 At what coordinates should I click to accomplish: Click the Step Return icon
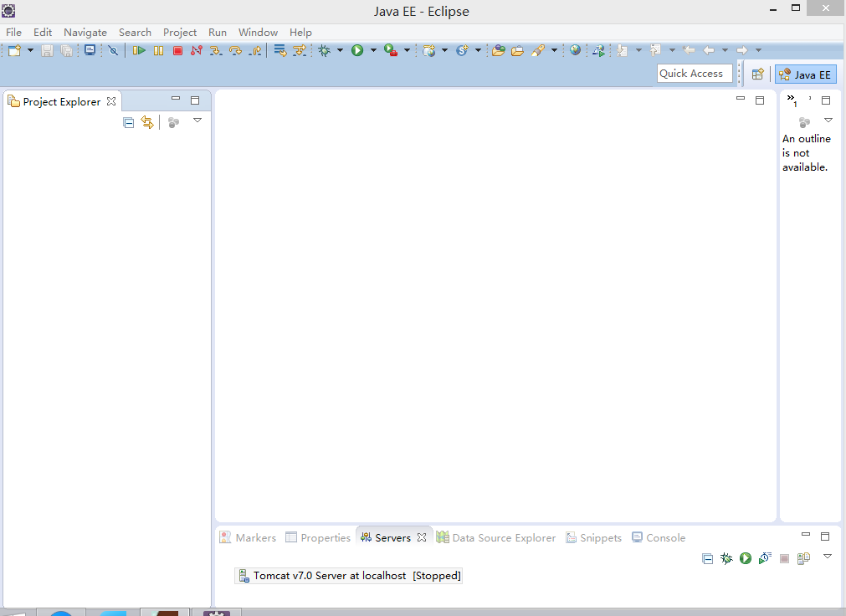coord(255,50)
